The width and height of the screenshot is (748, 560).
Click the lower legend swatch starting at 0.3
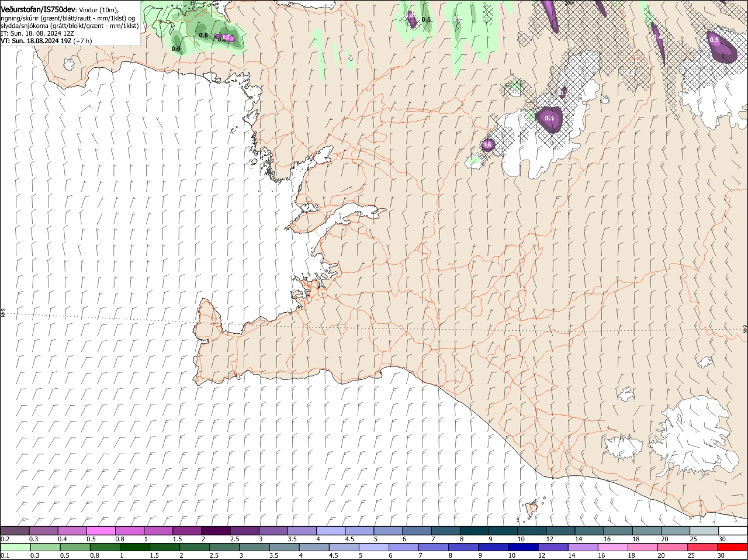(45, 548)
